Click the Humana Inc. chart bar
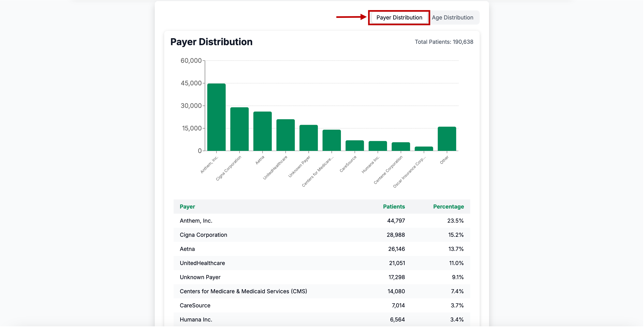644x327 pixels. pyautogui.click(x=378, y=146)
